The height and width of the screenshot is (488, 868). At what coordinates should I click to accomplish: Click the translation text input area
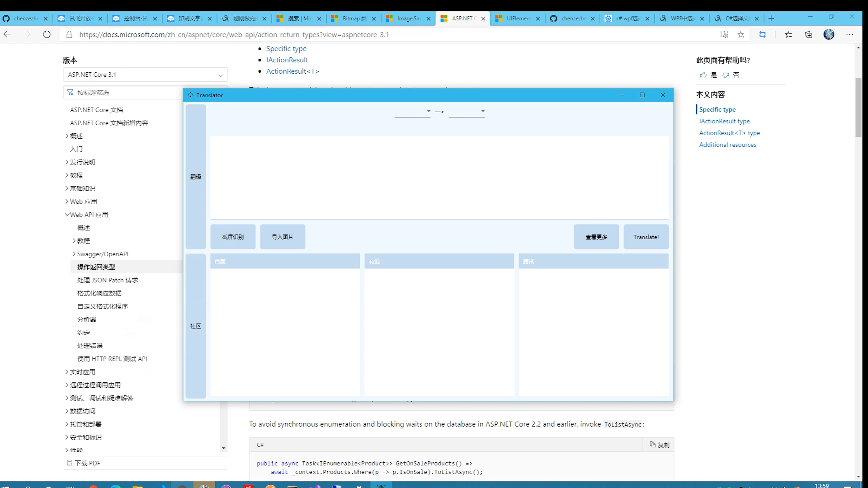(439, 177)
